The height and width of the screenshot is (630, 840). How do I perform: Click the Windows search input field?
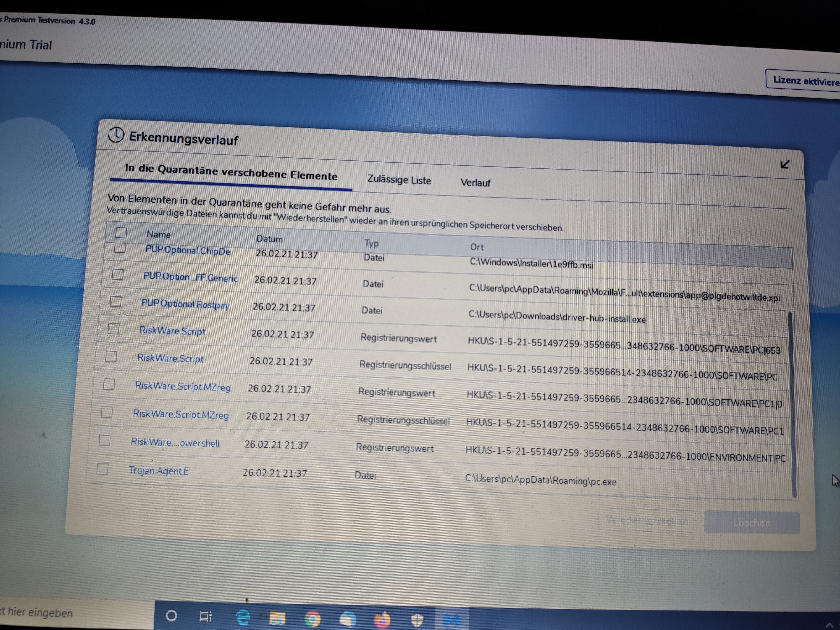pyautogui.click(x=57, y=612)
